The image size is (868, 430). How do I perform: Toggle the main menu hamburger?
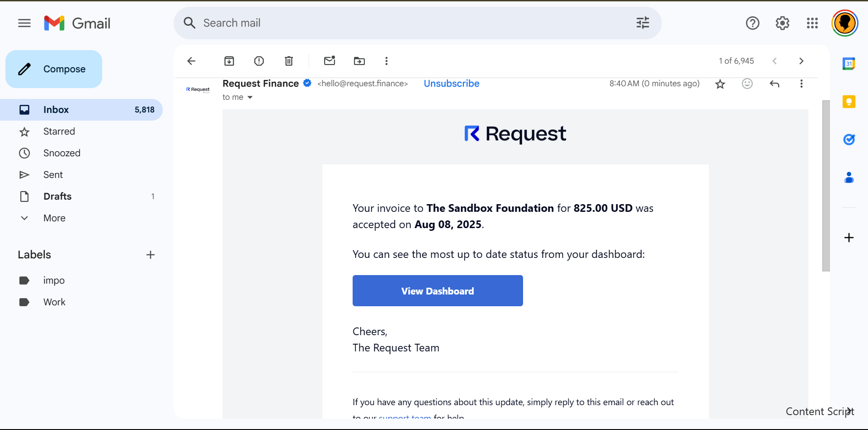(24, 23)
